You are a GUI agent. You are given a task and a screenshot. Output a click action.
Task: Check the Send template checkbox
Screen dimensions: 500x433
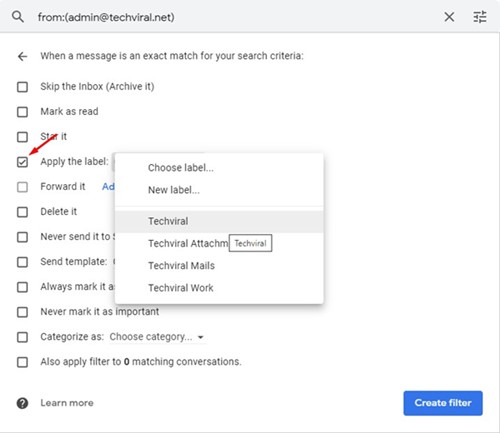coord(22,262)
